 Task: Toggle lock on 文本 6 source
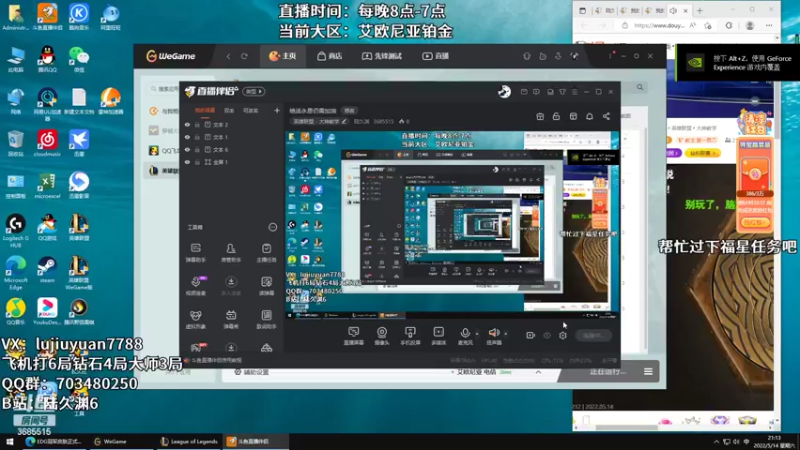[197, 149]
